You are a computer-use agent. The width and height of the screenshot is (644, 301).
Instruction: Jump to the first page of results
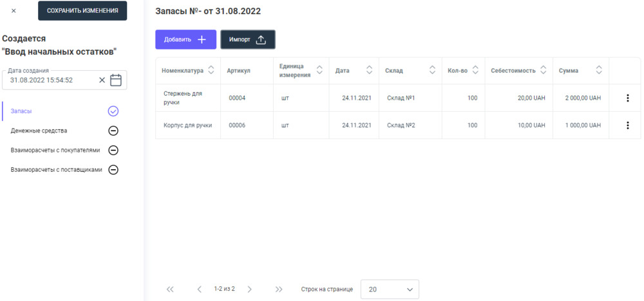pyautogui.click(x=170, y=289)
